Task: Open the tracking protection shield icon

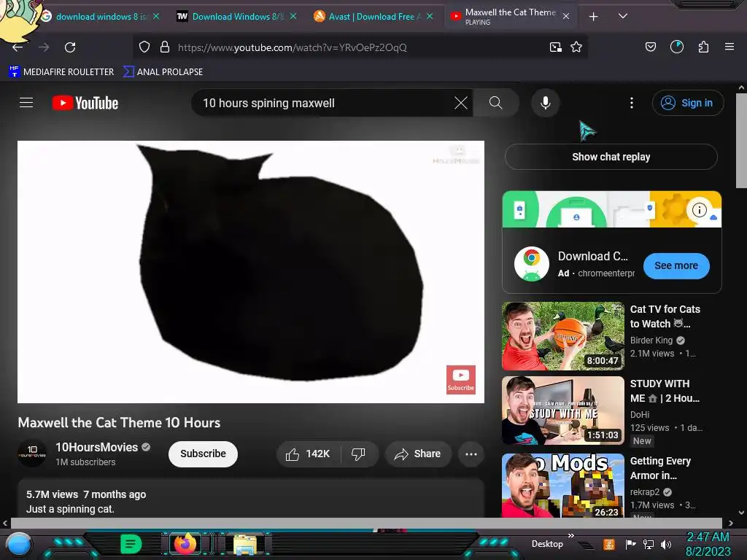Action: pyautogui.click(x=144, y=47)
